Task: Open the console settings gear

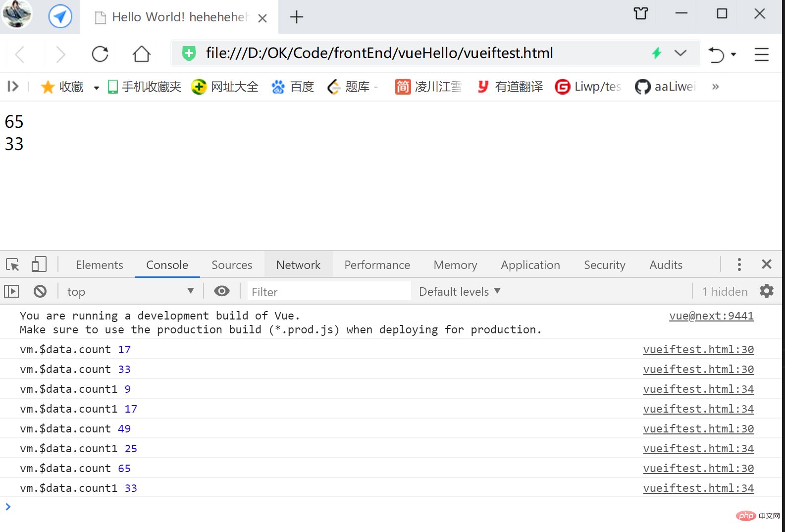Action: coord(766,291)
